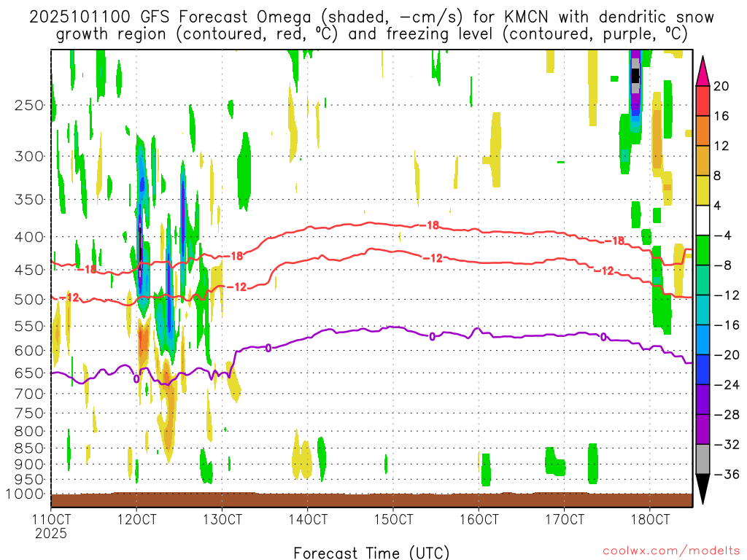
Task: Click the 650 pressure level label
Action: click(29, 373)
